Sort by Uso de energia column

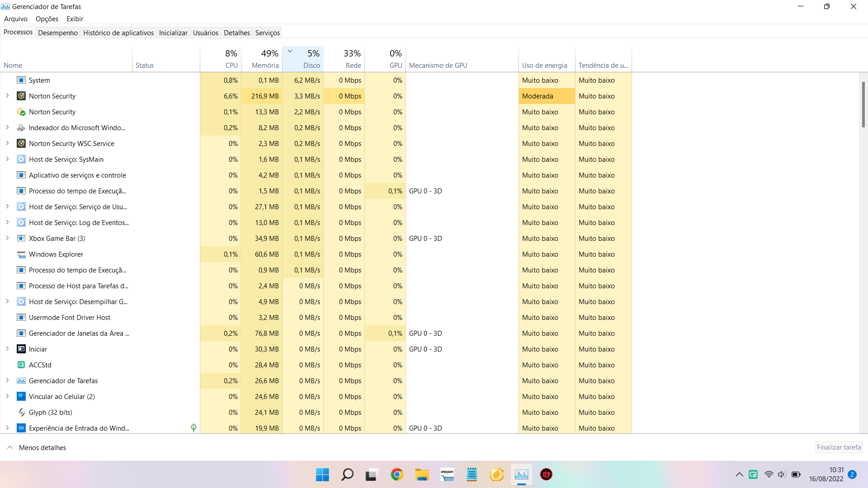click(x=547, y=59)
